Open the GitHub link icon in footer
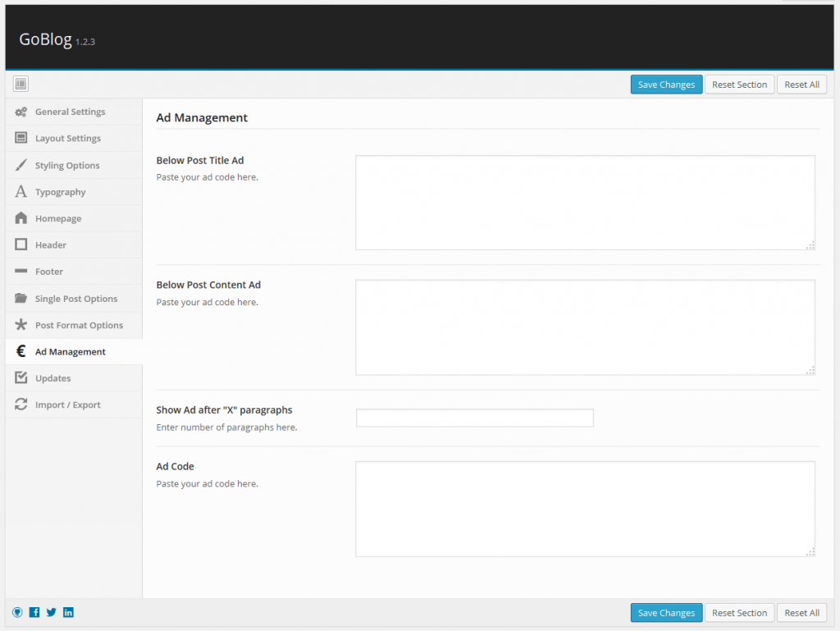 tap(17, 612)
